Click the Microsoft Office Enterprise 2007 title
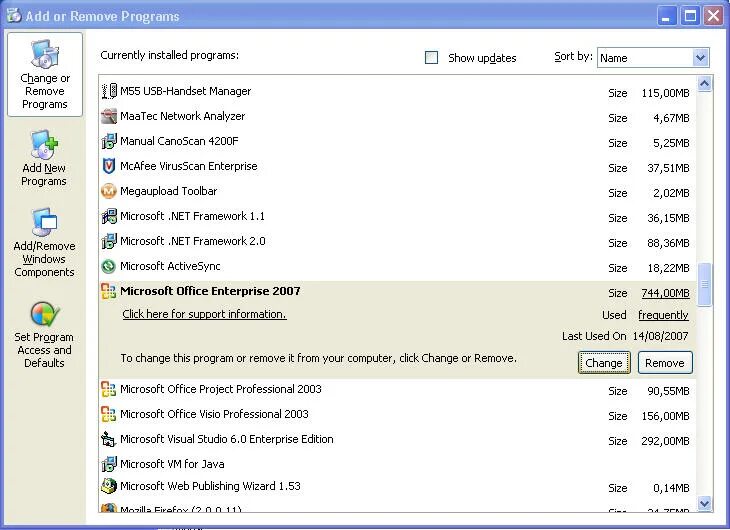 click(210, 291)
